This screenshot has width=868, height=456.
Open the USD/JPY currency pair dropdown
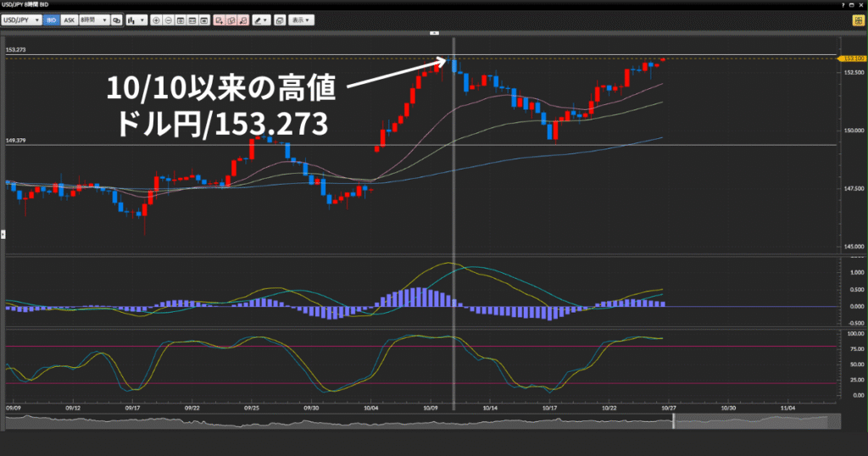tap(22, 19)
